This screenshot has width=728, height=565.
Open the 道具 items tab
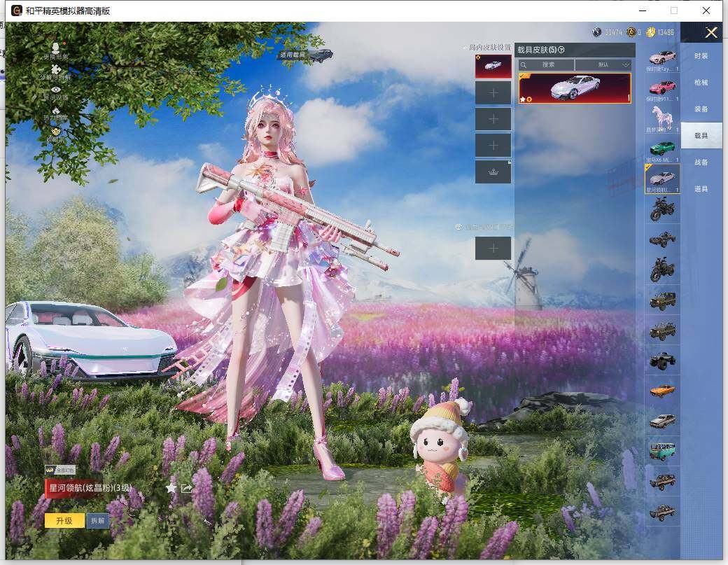click(x=701, y=188)
